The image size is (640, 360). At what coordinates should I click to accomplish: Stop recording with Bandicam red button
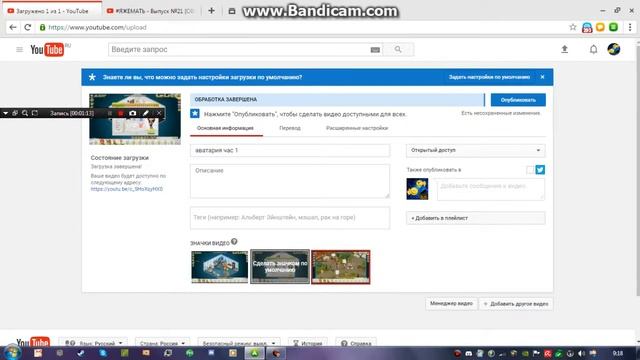[x=120, y=113]
